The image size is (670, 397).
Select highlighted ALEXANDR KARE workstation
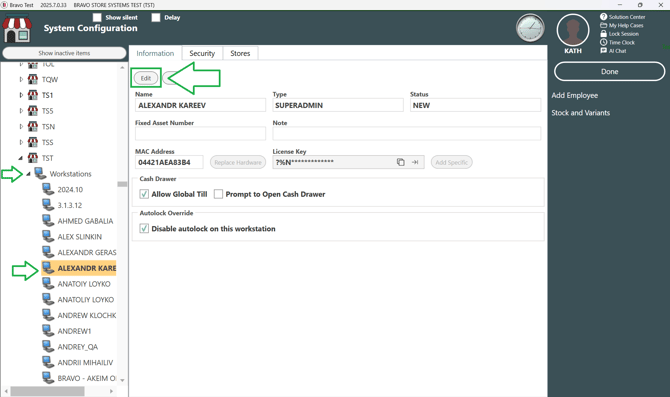tap(79, 268)
